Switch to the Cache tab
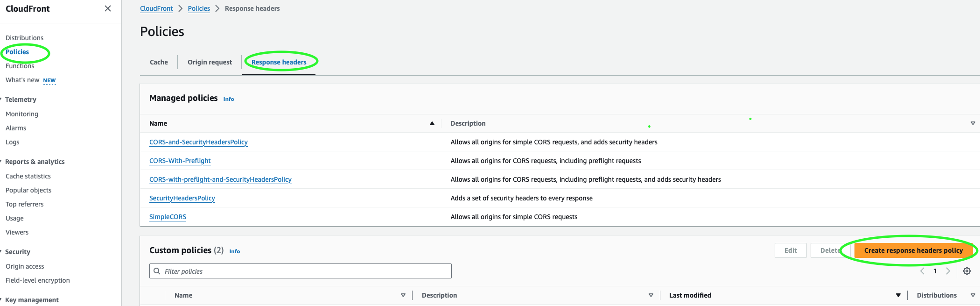The image size is (980, 306). (x=159, y=62)
